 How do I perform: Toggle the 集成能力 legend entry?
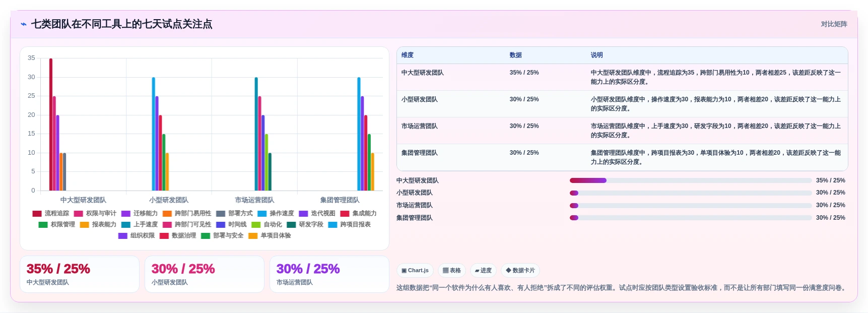coord(358,213)
